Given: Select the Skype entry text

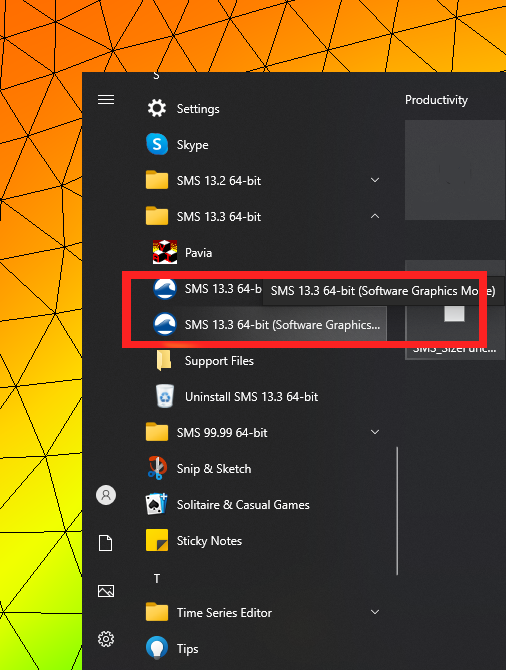Looking at the screenshot, I should point(193,145).
